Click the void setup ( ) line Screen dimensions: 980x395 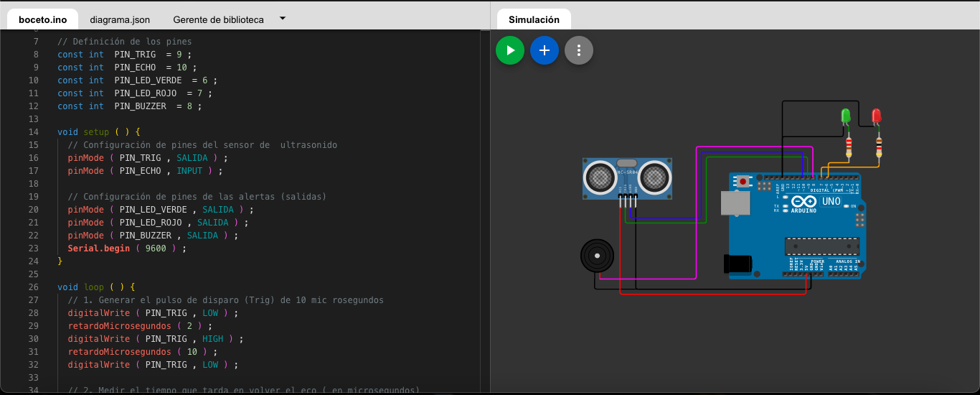click(x=99, y=132)
